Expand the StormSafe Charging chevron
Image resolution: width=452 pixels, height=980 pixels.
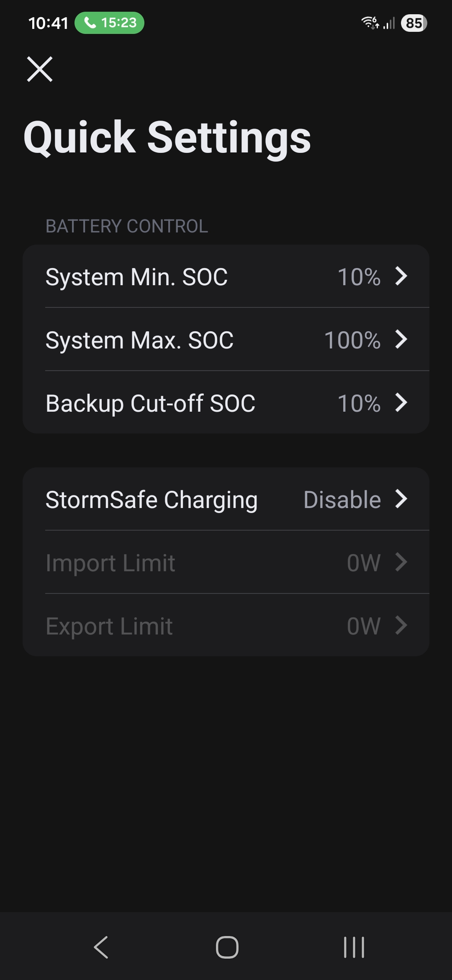click(401, 499)
